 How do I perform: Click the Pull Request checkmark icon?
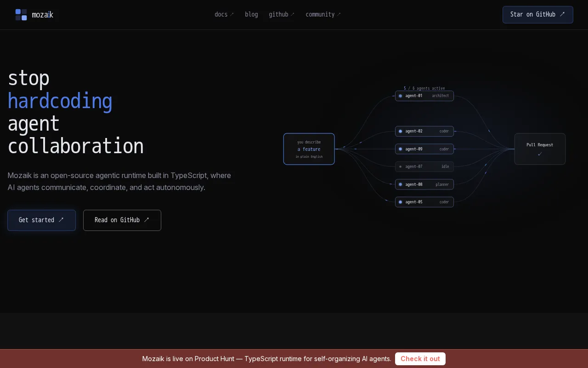pyautogui.click(x=540, y=154)
